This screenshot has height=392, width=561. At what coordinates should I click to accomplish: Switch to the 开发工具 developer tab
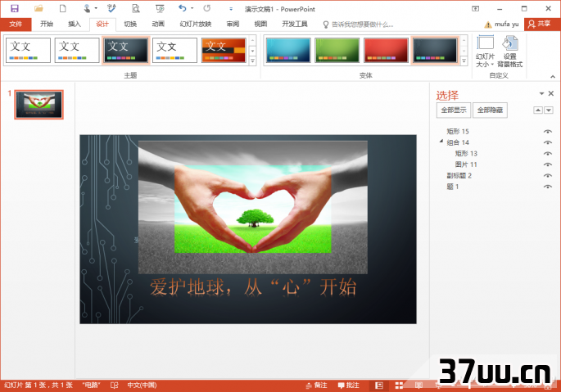[295, 25]
